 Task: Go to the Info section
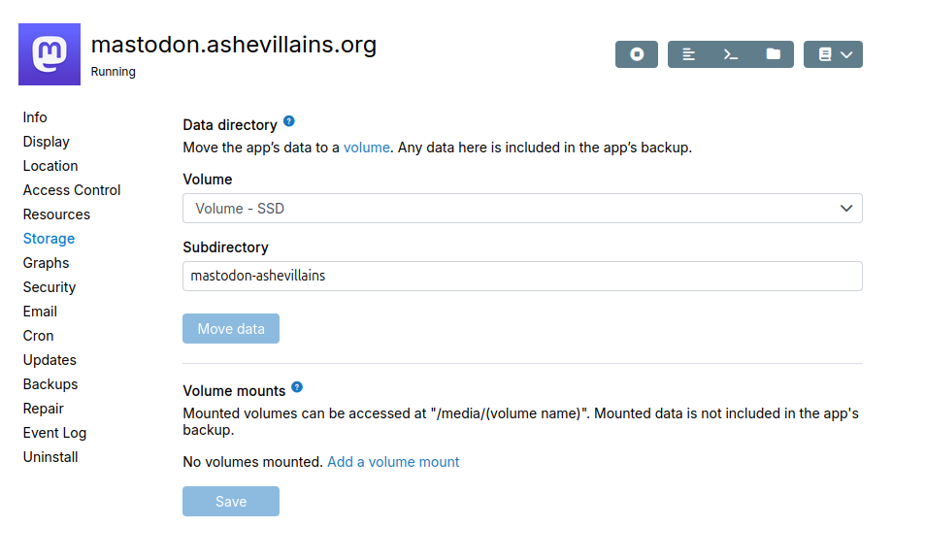35,117
